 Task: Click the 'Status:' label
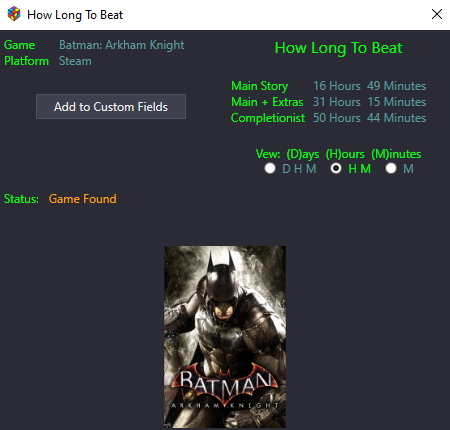(x=21, y=199)
